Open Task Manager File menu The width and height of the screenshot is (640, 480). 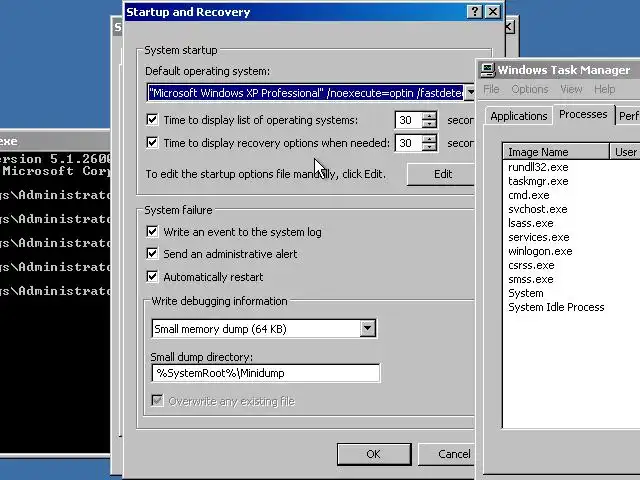coord(491,89)
